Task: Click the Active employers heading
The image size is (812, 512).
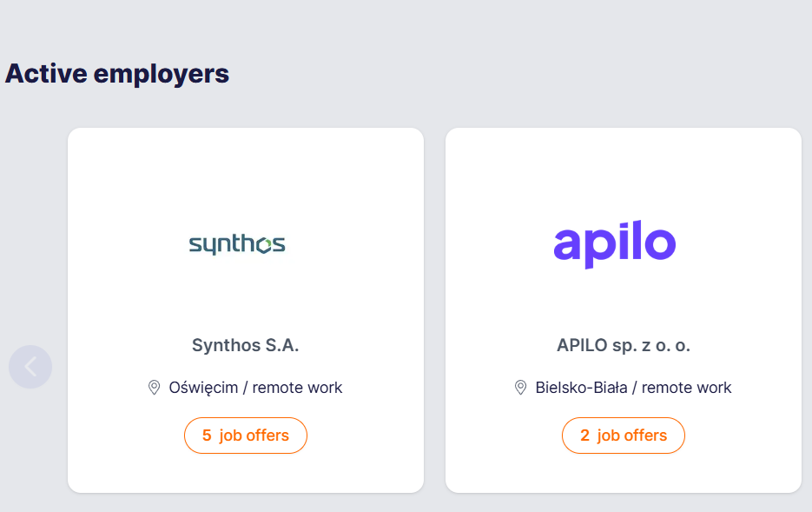Action: tap(117, 74)
